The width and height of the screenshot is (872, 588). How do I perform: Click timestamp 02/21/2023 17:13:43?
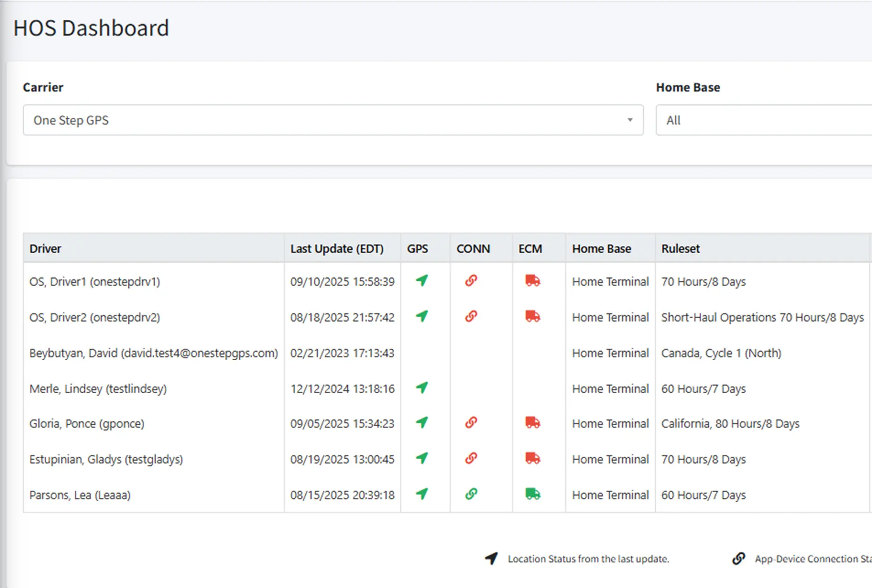(x=342, y=353)
